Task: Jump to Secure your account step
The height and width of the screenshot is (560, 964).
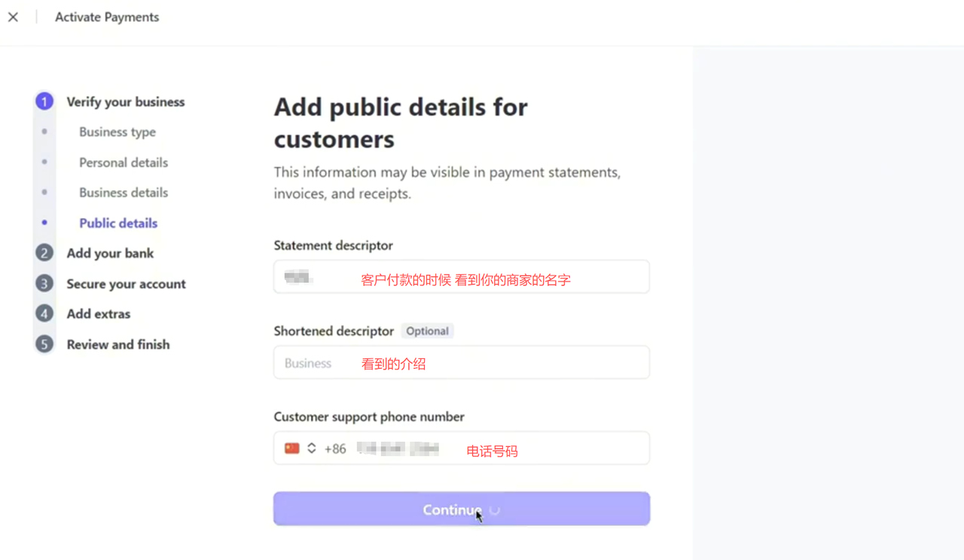Action: [x=126, y=284]
